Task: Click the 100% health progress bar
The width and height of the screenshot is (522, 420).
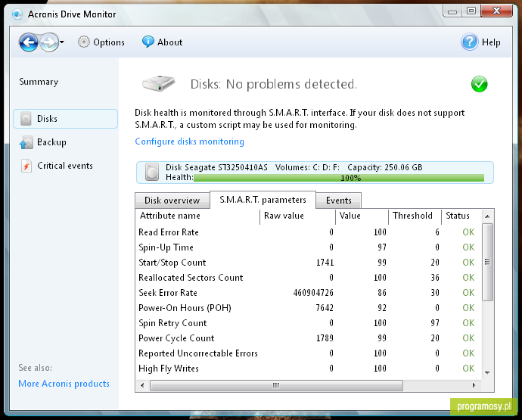Action: pyautogui.click(x=339, y=178)
